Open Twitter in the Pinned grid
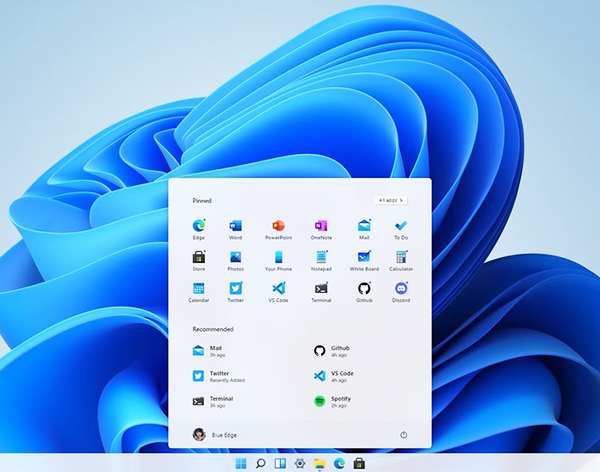This screenshot has height=472, width=600. point(235,292)
